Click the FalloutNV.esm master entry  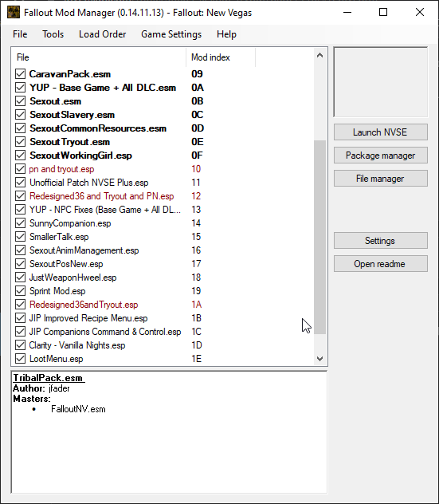click(78, 409)
